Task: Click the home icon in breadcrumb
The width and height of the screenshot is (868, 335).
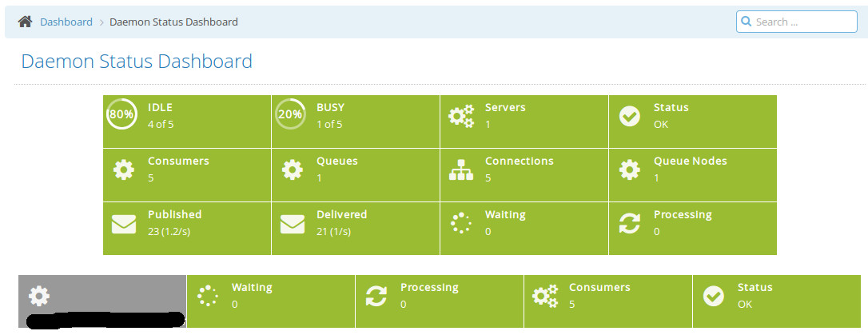Action: (25, 22)
